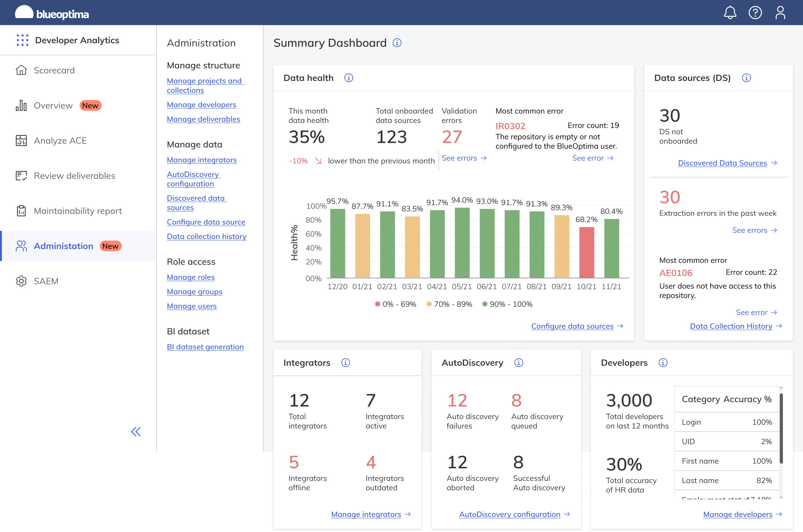Image resolution: width=803 pixels, height=532 pixels.
Task: Click the Last name accuracy row
Action: pos(727,481)
